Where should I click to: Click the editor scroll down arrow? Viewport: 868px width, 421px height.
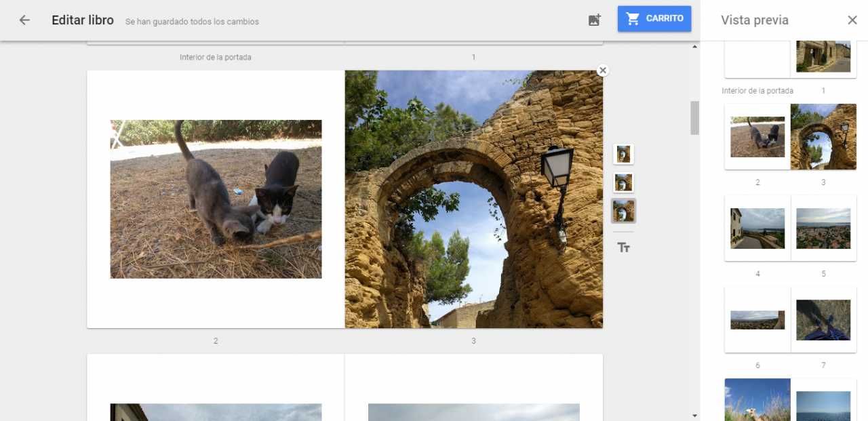click(x=694, y=416)
